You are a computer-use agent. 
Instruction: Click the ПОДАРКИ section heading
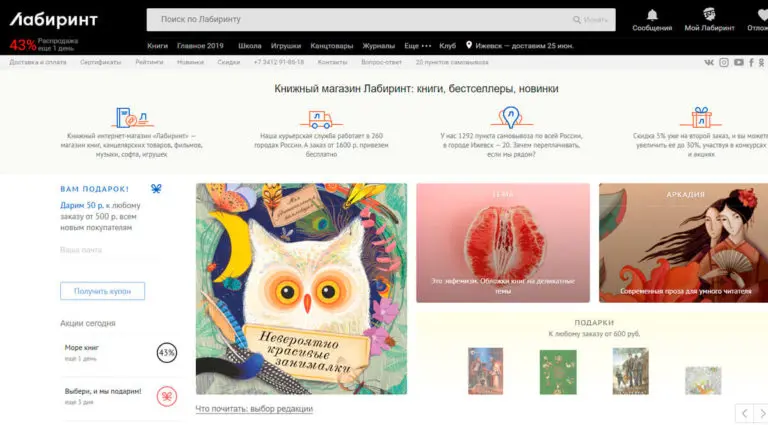(x=594, y=323)
